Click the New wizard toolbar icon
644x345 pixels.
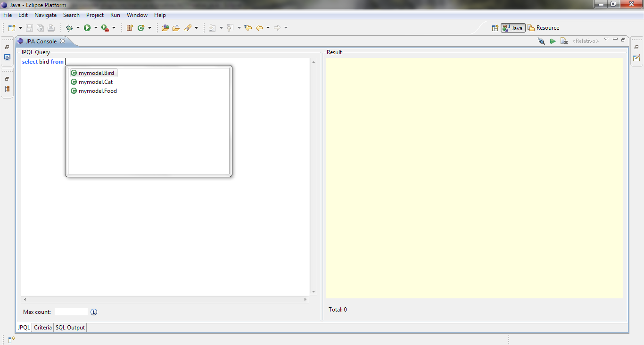(x=12, y=28)
